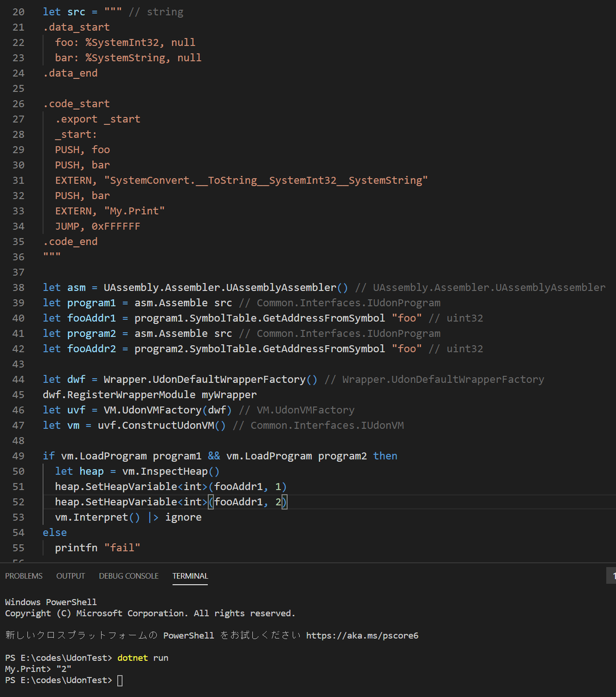
Task: Focus the terminal cursor after the last prompt
Action: pyautogui.click(x=120, y=680)
